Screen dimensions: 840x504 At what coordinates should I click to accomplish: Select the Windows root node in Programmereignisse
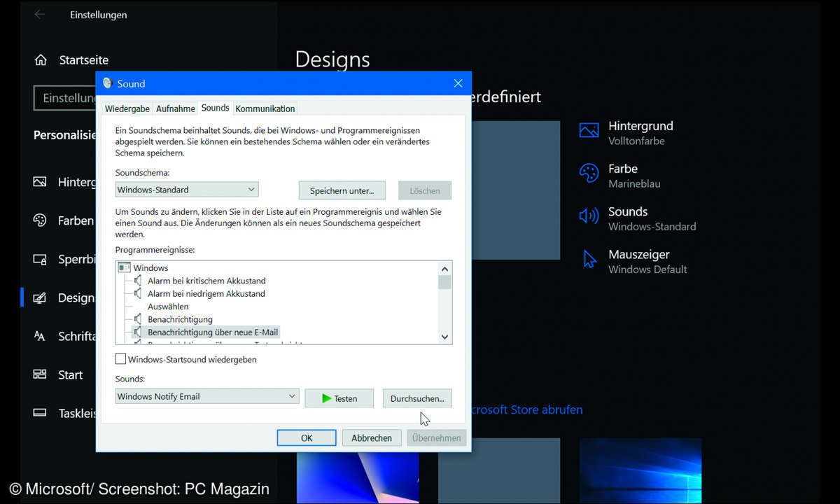150,268
